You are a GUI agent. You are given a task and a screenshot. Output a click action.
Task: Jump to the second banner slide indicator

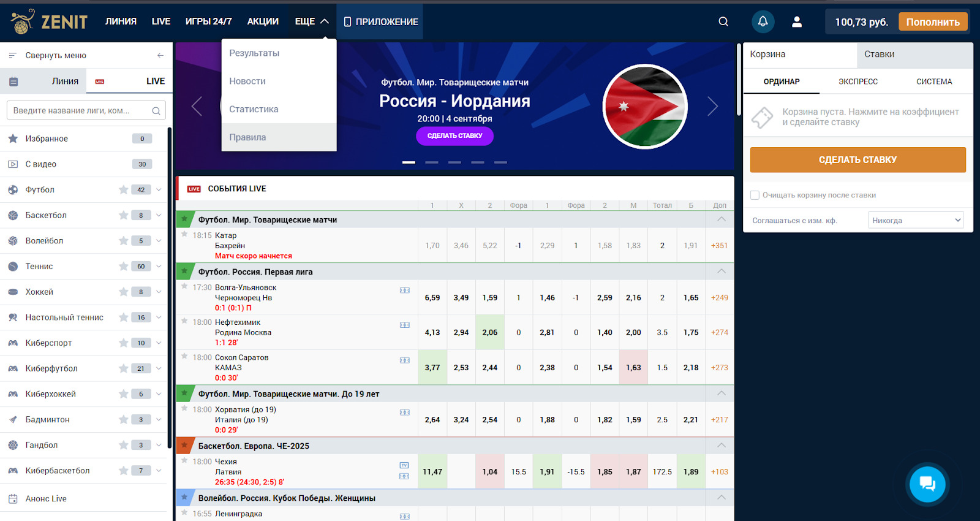pos(432,162)
